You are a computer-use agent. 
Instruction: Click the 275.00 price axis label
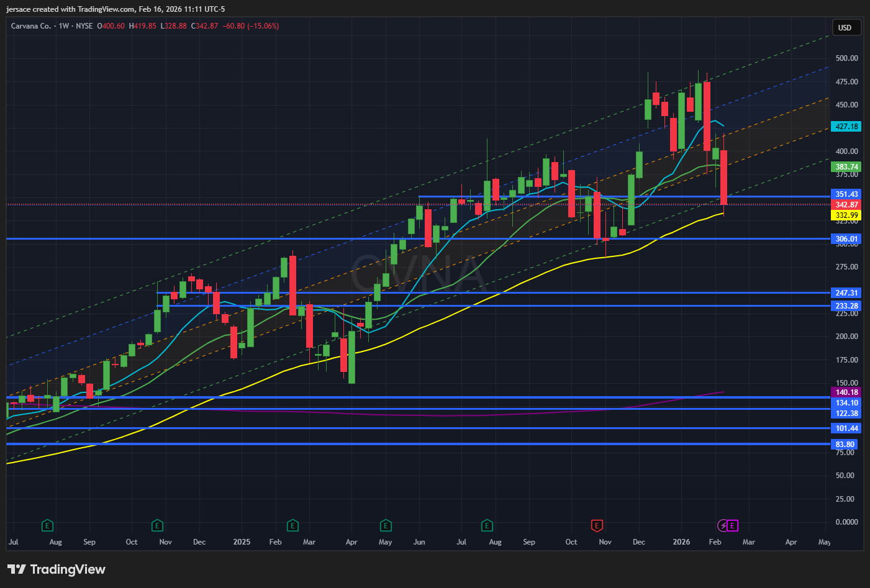(847, 267)
